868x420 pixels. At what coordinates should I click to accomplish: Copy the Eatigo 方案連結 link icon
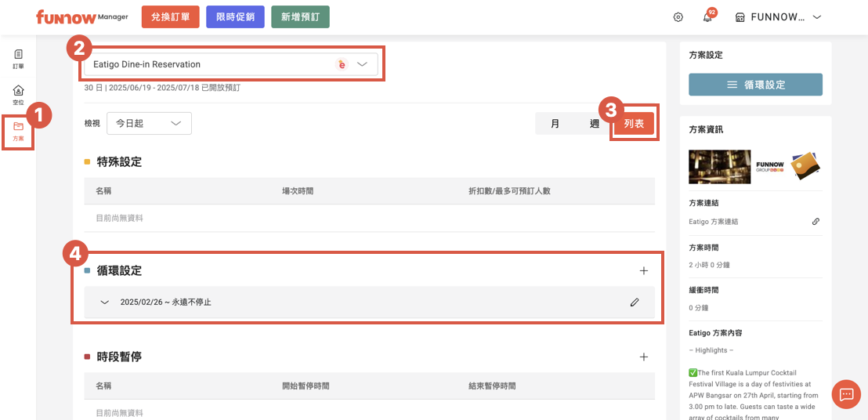[x=816, y=222]
